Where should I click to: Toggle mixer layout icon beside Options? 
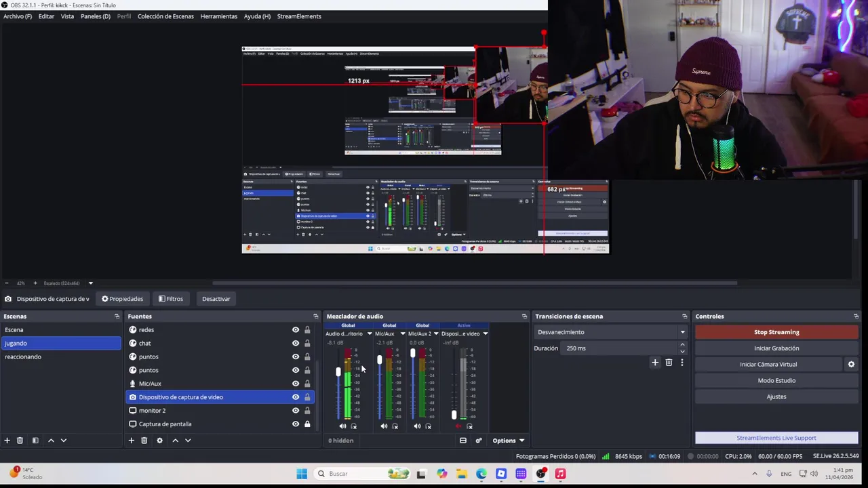(x=463, y=441)
